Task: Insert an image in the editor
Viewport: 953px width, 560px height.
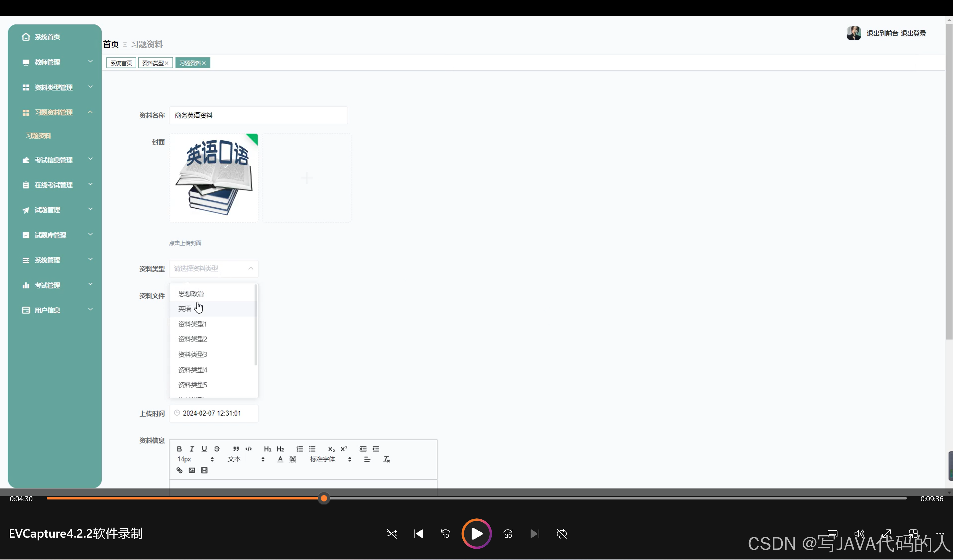Action: click(192, 470)
